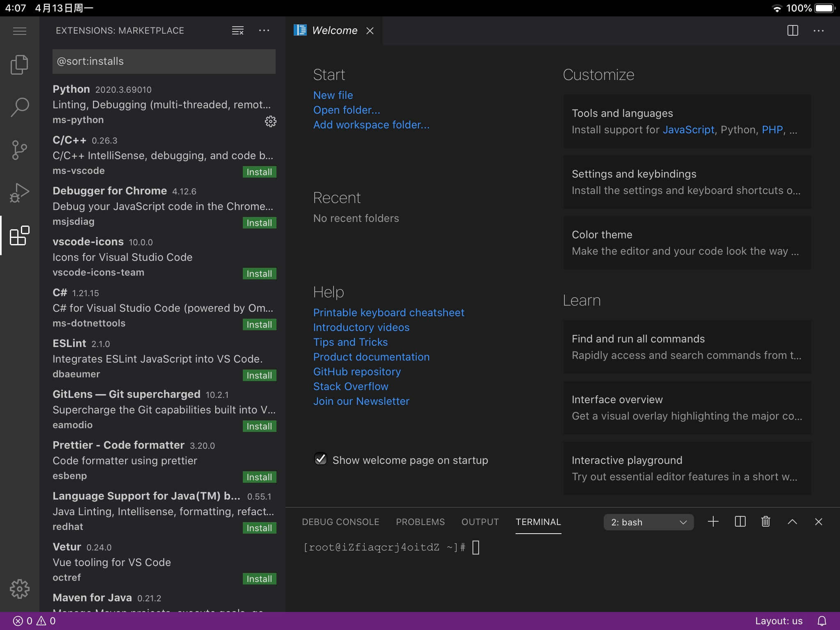The height and width of the screenshot is (630, 840).
Task: Open the Source Control view
Action: [19, 150]
